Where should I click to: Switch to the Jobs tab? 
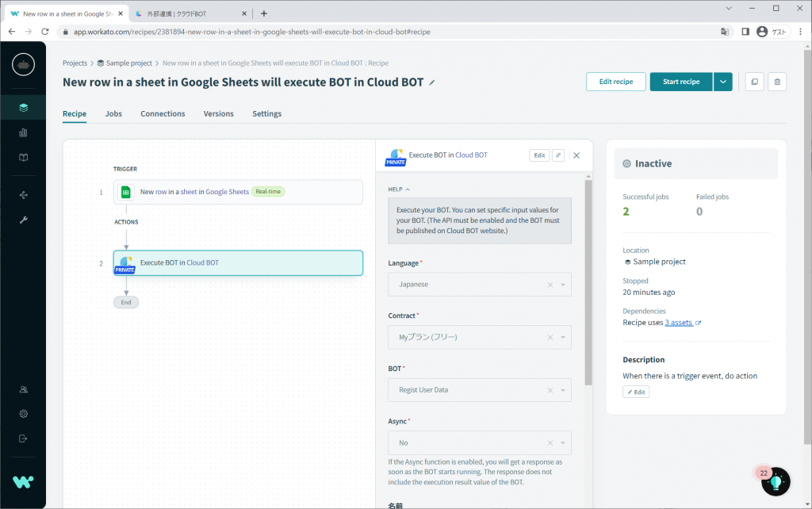(x=113, y=114)
